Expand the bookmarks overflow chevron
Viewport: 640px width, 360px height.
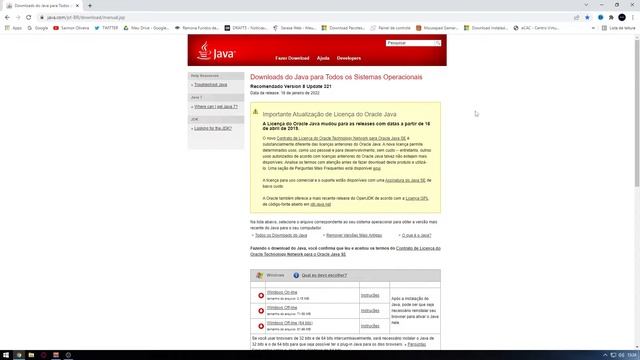(593, 28)
